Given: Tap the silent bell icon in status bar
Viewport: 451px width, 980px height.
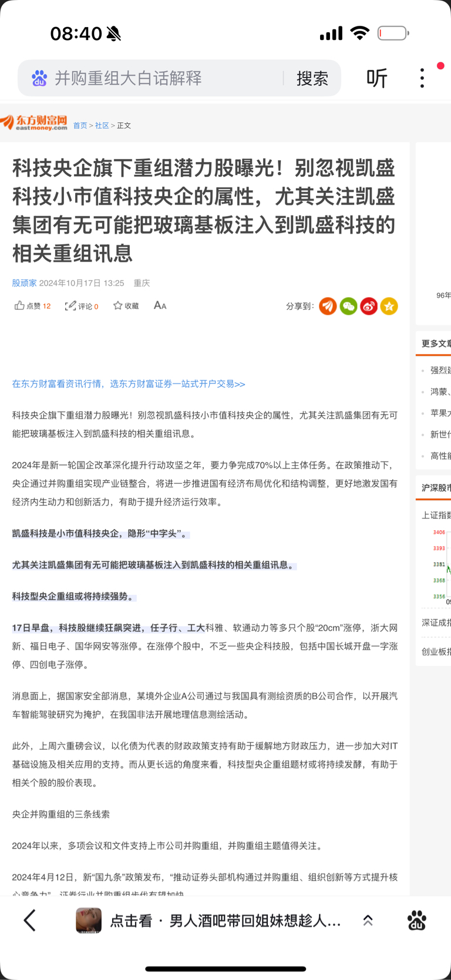Looking at the screenshot, I should pos(115,34).
